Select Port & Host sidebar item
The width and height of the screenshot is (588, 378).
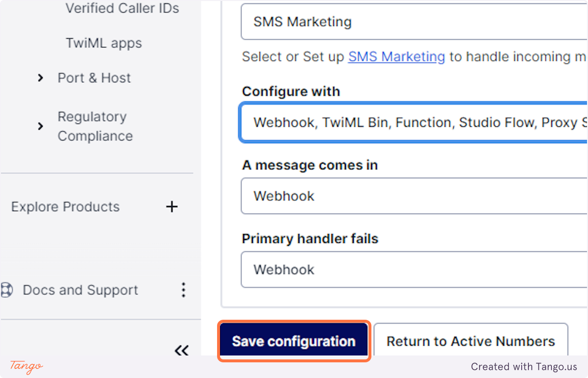click(x=94, y=78)
